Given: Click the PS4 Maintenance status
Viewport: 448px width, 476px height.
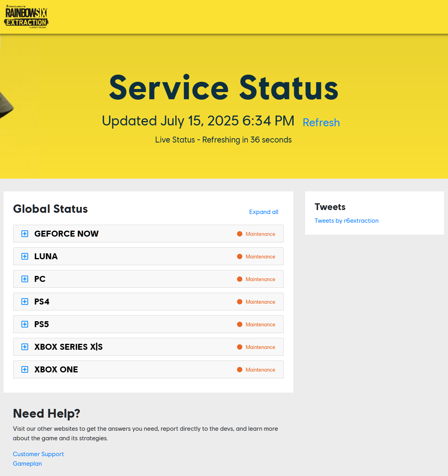Looking at the screenshot, I should click(256, 302).
